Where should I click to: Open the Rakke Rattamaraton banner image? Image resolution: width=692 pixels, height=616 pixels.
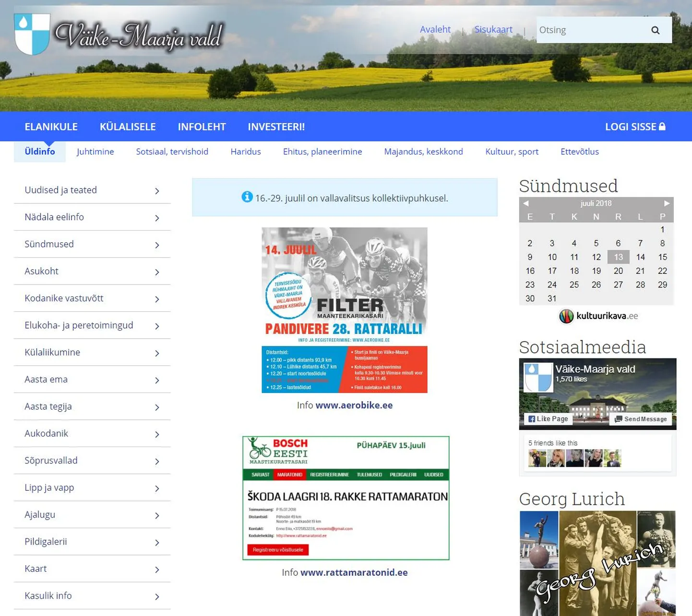(346, 498)
